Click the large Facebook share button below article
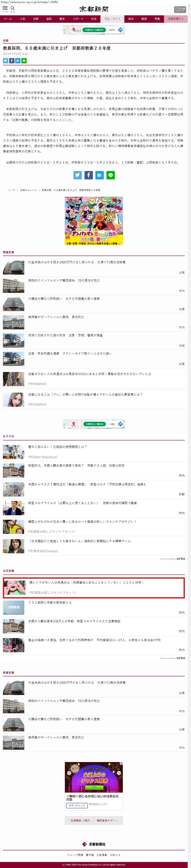Viewport: 191px width, 868px height. pos(88,175)
